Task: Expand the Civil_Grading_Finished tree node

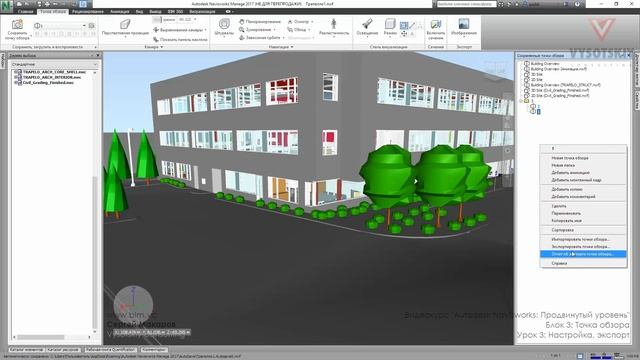Action: click(x=15, y=82)
